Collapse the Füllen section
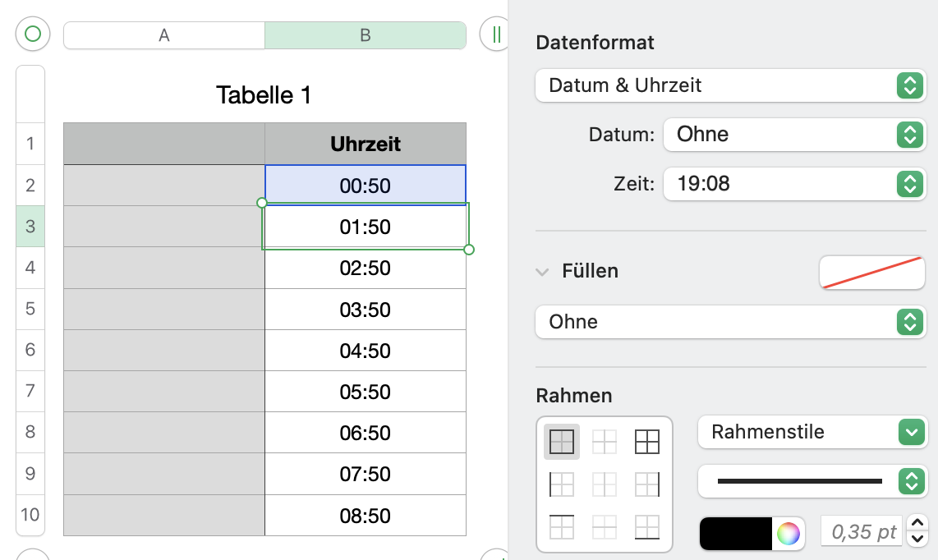 click(x=542, y=272)
